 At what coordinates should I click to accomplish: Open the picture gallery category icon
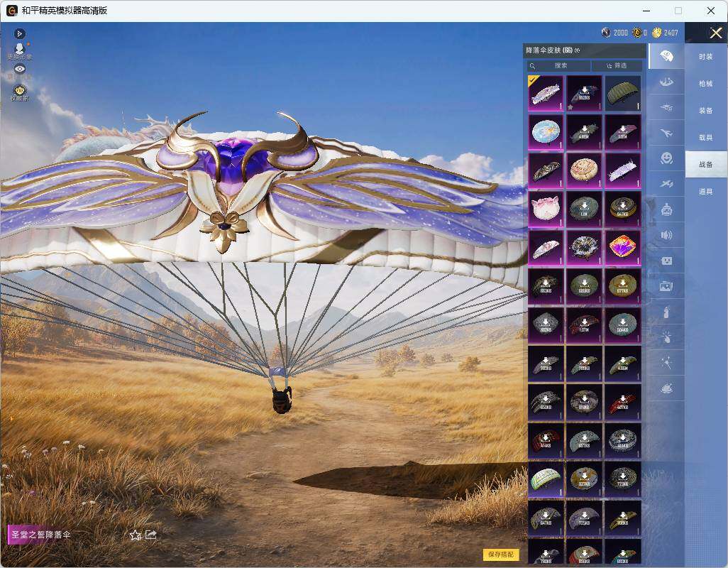click(x=666, y=286)
